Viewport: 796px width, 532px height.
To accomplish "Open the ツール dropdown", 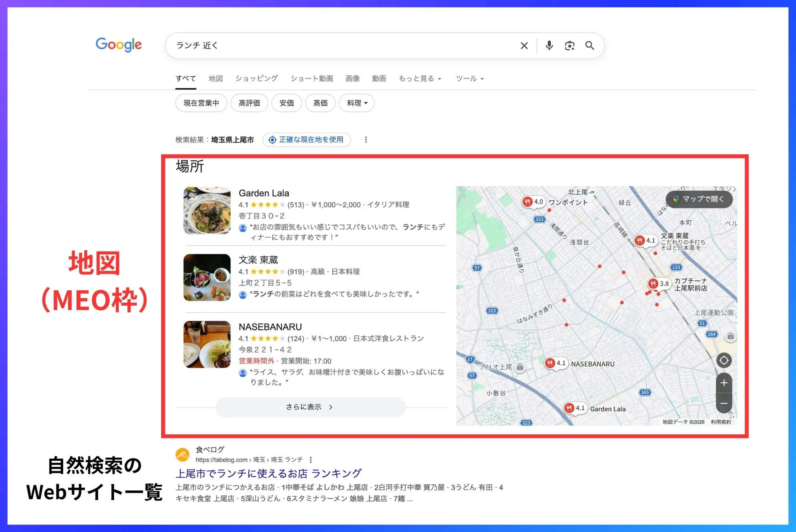I will [x=469, y=78].
